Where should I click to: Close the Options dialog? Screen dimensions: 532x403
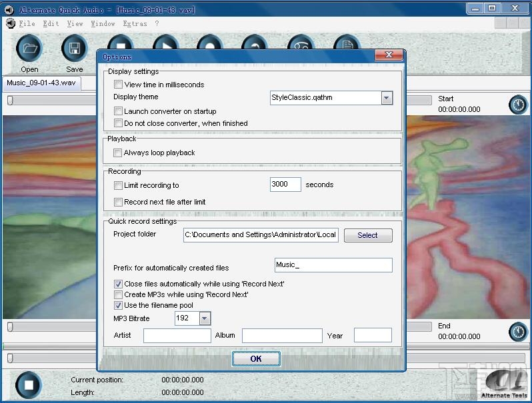[x=389, y=55]
